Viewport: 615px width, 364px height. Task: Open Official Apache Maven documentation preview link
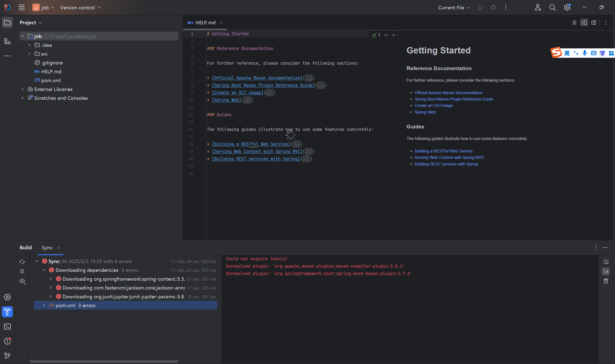448,93
